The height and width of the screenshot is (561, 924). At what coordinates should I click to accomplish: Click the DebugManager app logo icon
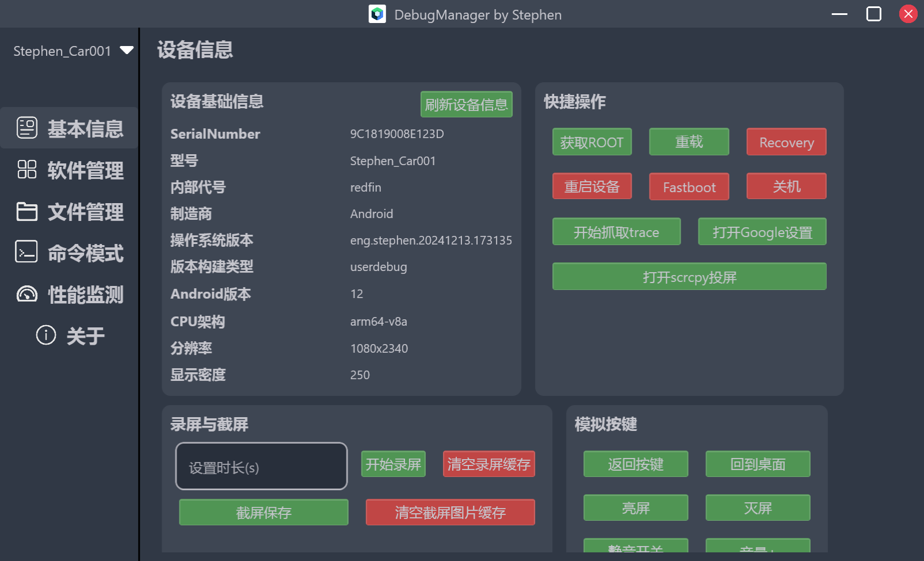click(x=377, y=14)
